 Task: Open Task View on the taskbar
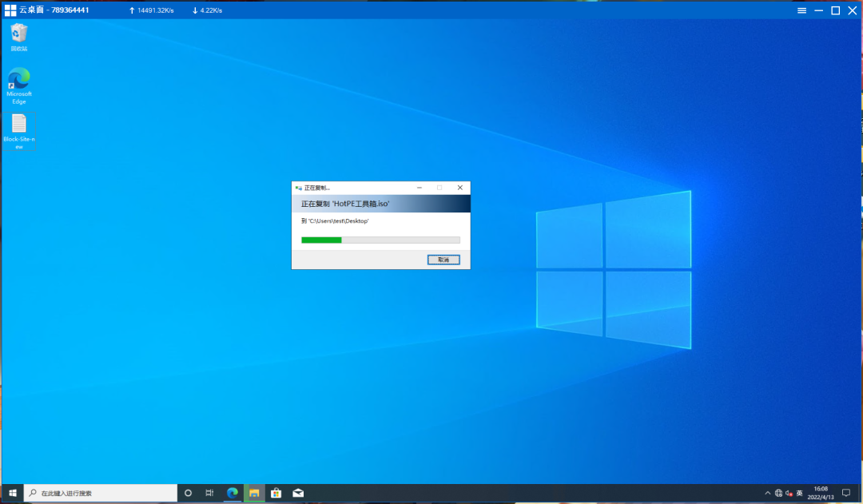point(209,493)
